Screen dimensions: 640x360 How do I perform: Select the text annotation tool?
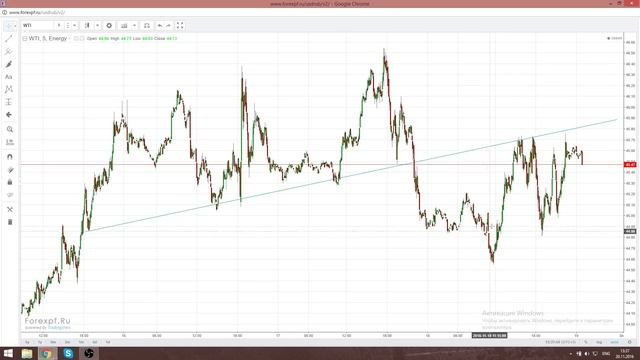click(9, 77)
